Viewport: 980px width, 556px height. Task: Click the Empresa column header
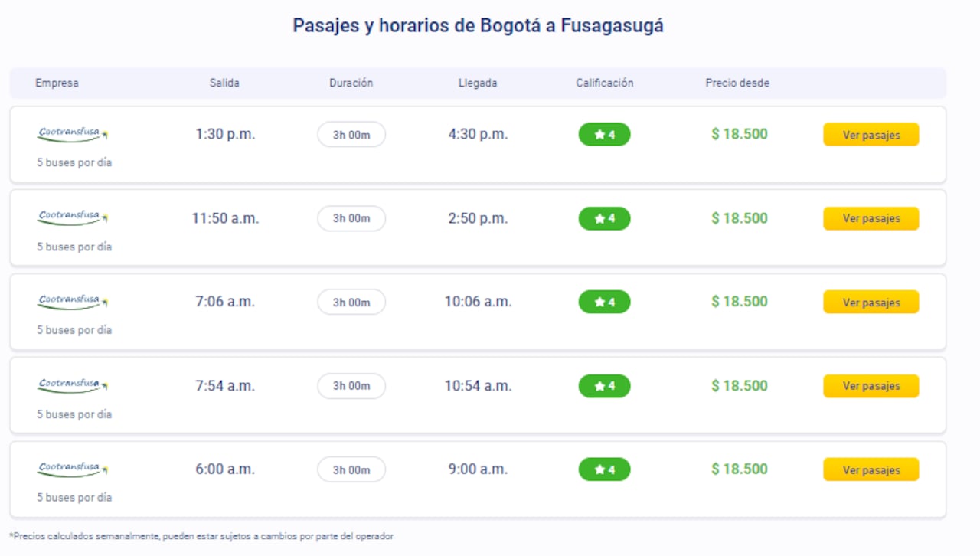click(x=57, y=83)
